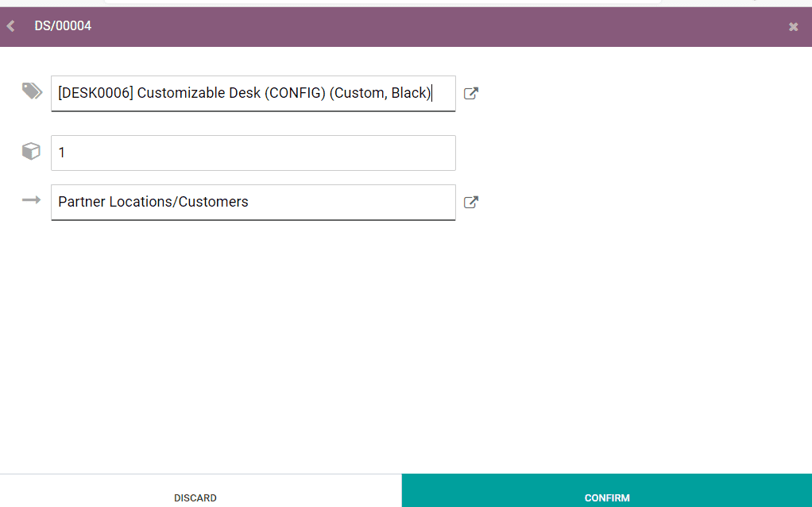Go back using the header chevron arrow
Viewport: 812px width, 507px height.
(x=10, y=26)
